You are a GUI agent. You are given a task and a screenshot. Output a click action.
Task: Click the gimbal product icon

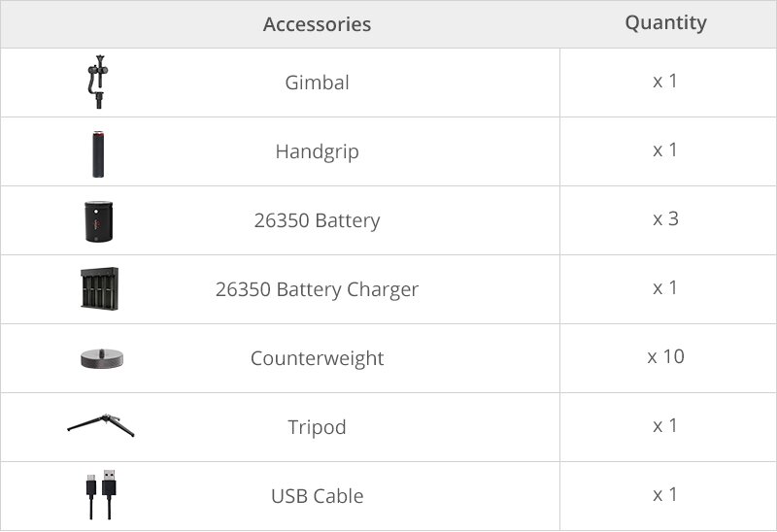tap(97, 83)
